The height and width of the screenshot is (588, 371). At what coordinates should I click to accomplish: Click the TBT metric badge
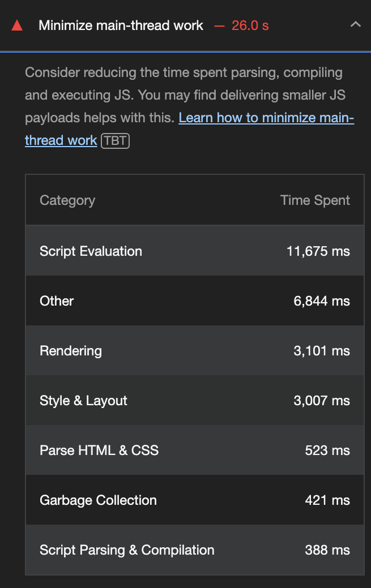coord(115,140)
